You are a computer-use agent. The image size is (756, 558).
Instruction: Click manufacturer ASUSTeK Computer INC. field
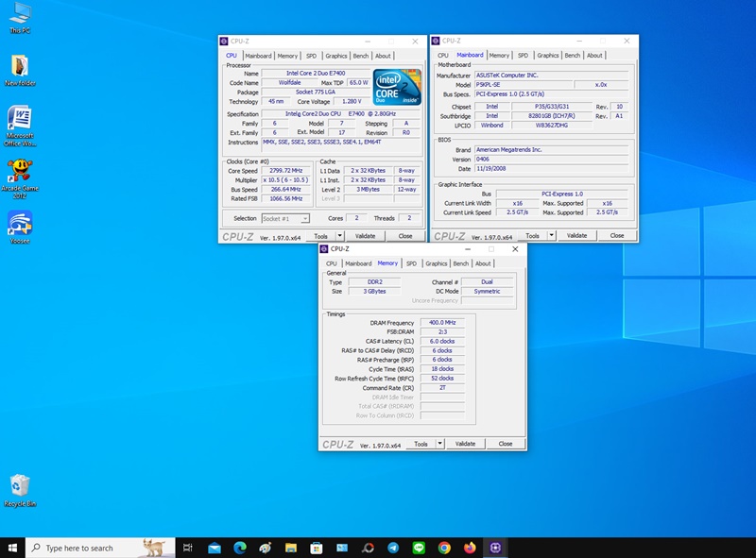coord(552,76)
